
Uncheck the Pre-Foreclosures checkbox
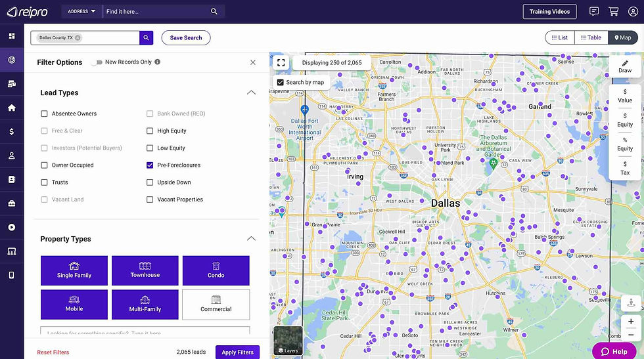coord(150,165)
